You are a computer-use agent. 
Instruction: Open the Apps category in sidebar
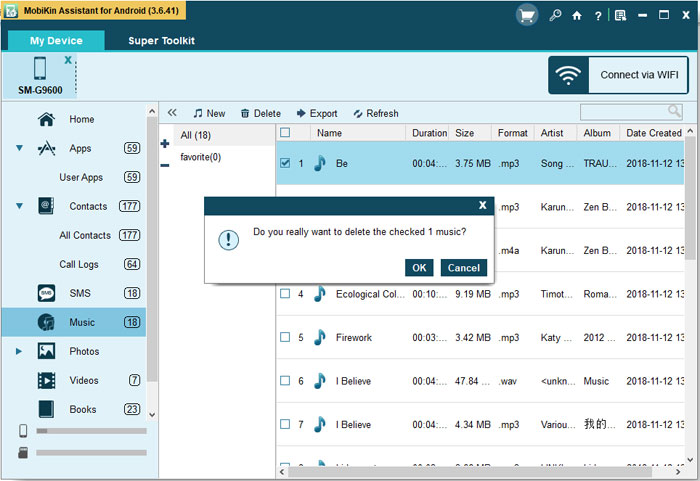(80, 148)
